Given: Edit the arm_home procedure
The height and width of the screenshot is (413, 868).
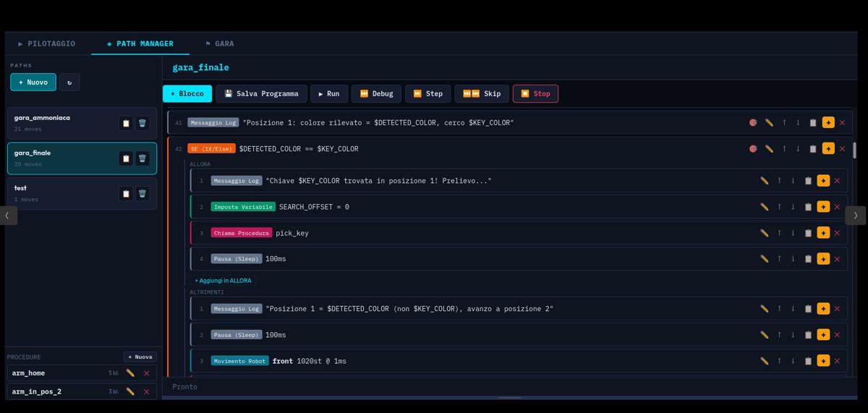Looking at the screenshot, I should 130,373.
